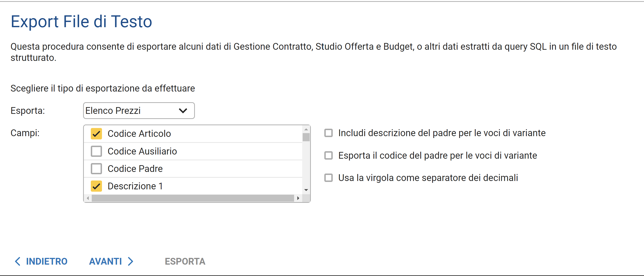Click the horizontal scrollbar in Campi list
The height and width of the screenshot is (276, 644).
pos(193,198)
